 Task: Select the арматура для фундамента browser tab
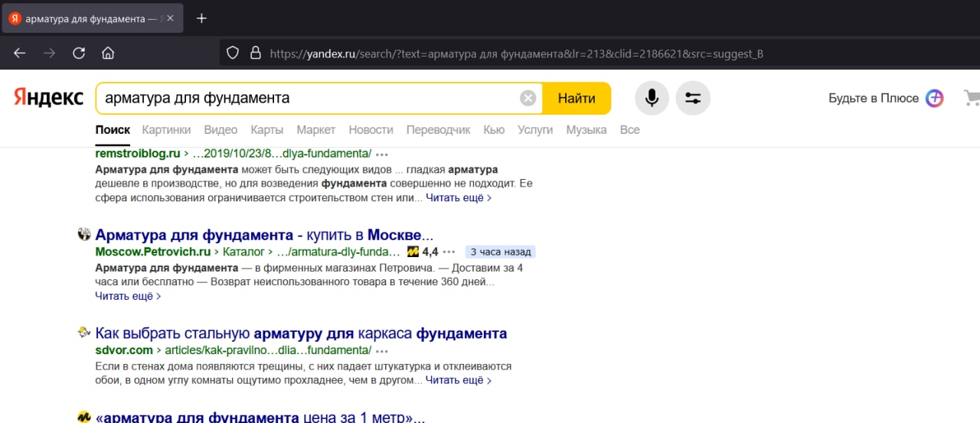point(92,18)
